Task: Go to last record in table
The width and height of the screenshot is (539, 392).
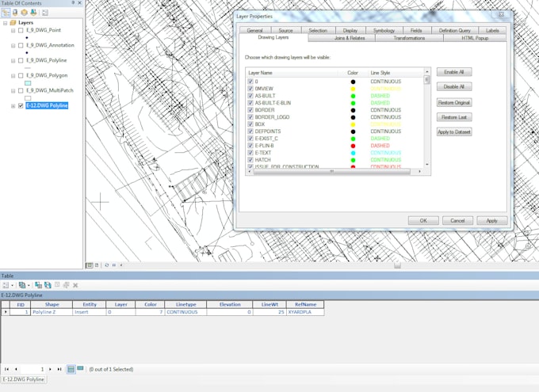Action: click(59, 369)
